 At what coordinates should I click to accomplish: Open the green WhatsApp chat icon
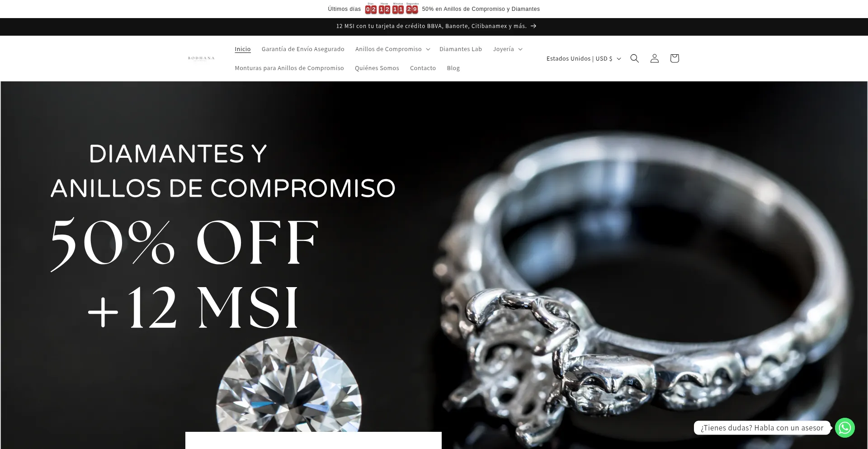point(844,428)
